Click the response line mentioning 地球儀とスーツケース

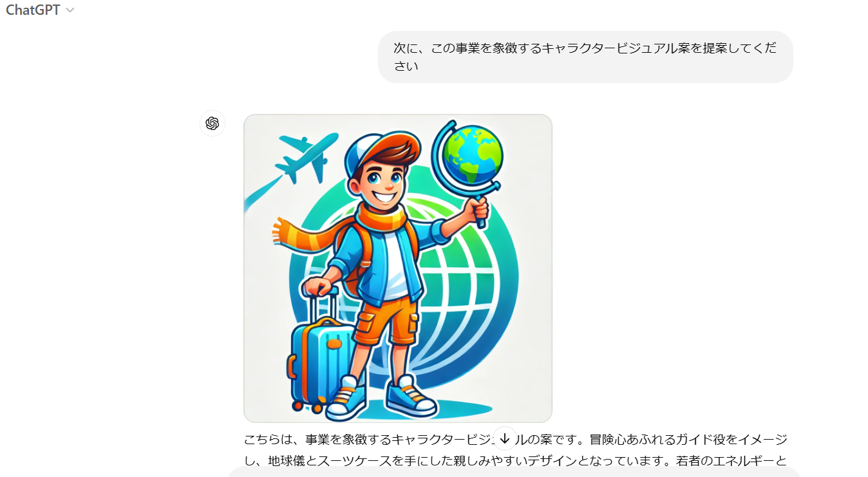coord(515,461)
